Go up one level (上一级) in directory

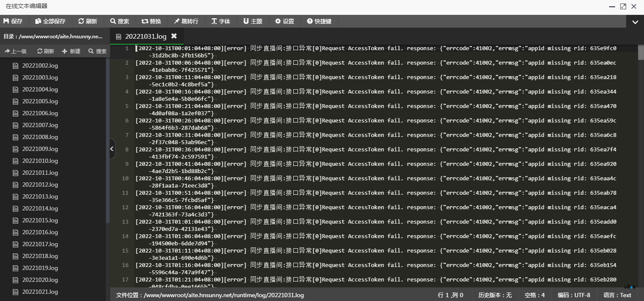[x=16, y=51]
